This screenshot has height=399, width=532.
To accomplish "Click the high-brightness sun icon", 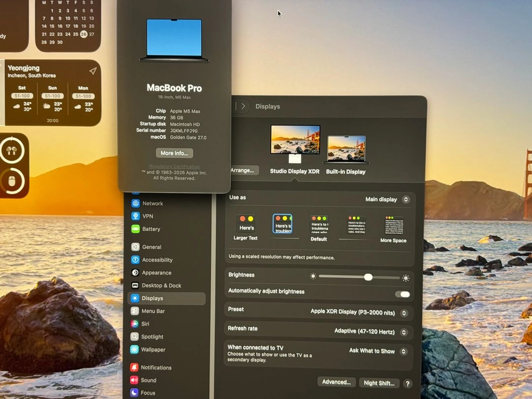I will [405, 278].
